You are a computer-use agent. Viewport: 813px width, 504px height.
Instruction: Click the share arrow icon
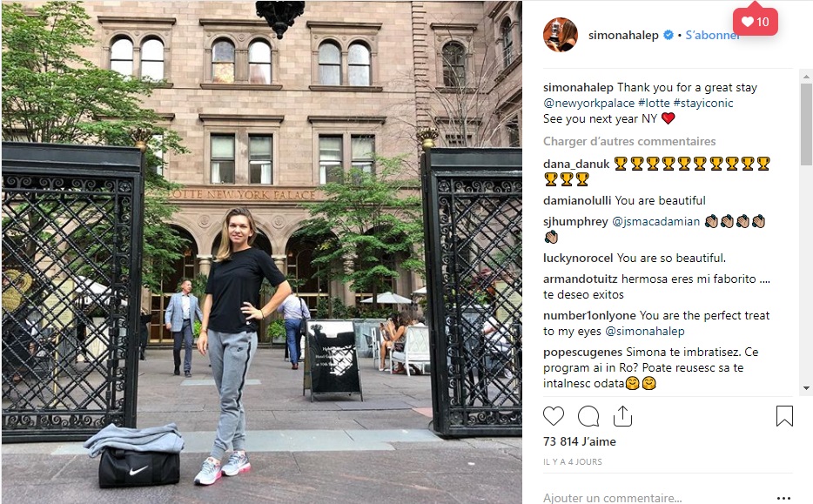tap(622, 416)
